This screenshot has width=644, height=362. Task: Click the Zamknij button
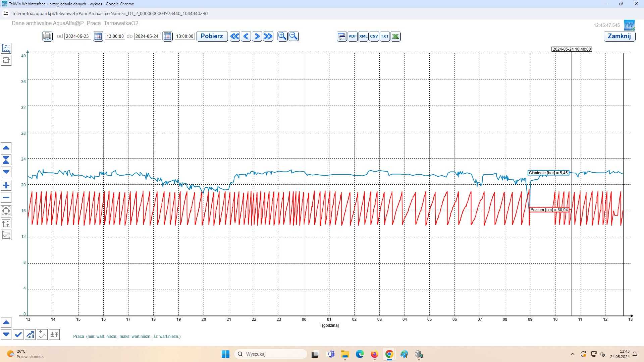coord(619,36)
